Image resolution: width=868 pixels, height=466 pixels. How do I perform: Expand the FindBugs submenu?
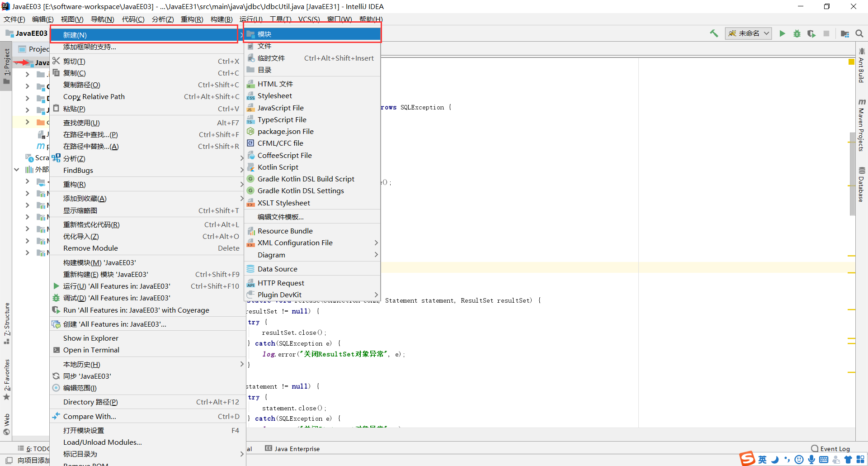147,170
